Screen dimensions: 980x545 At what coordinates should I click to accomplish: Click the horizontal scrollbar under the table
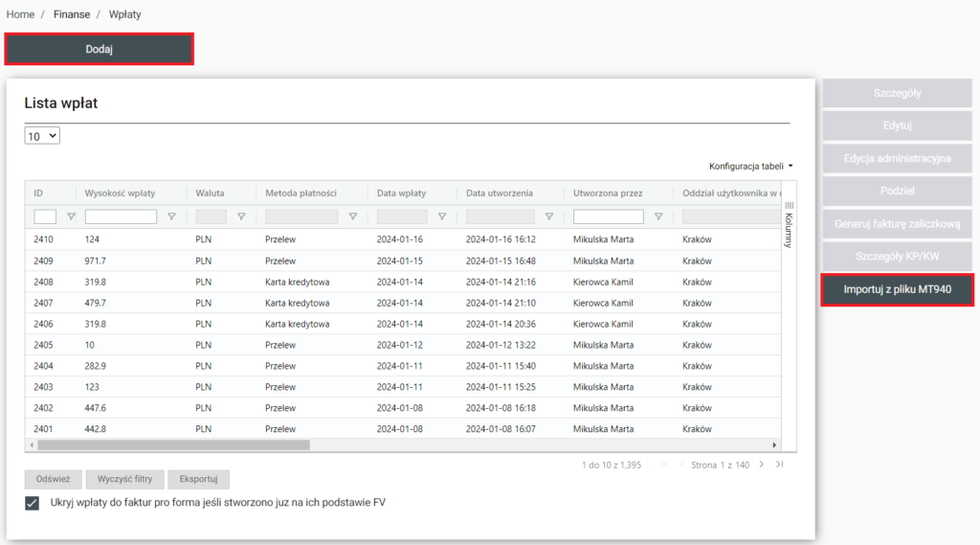click(x=172, y=444)
